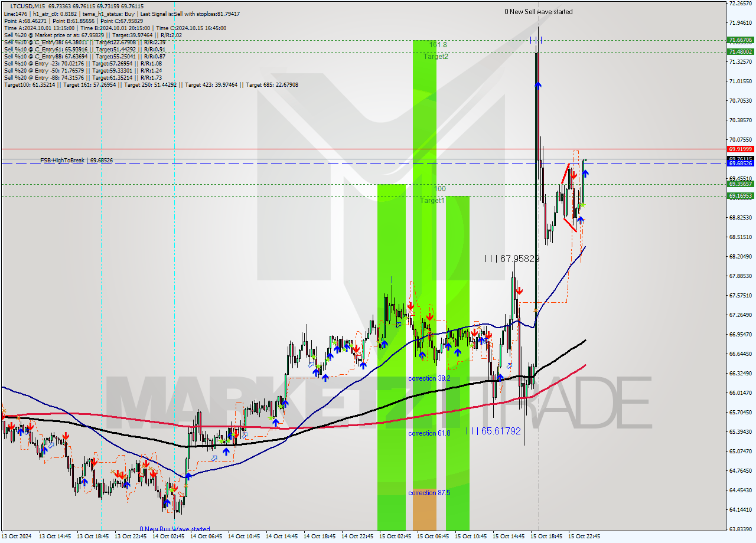Screen dimensions: 756x543
Task: Click the '15 Oct 02:45' time axis label
Action: click(x=395, y=537)
